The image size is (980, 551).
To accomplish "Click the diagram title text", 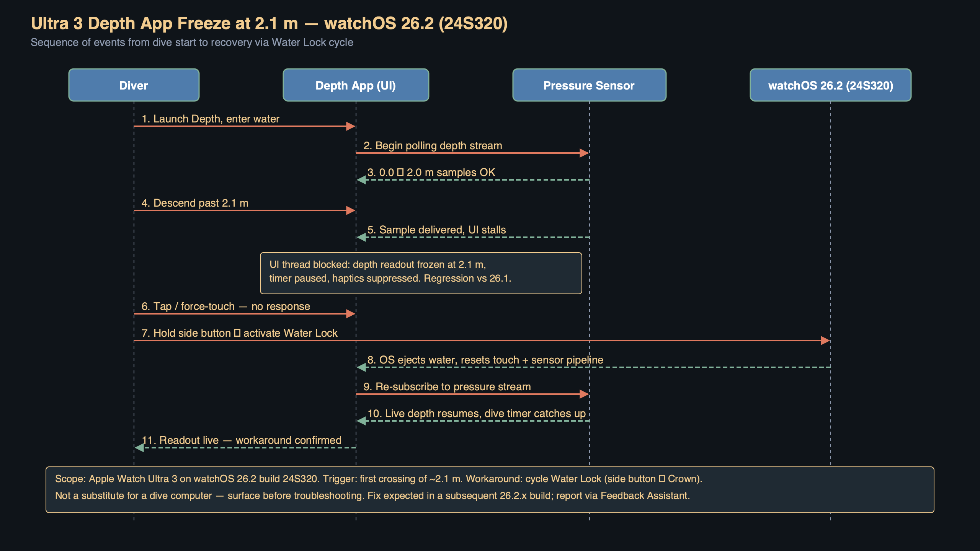I will tap(270, 24).
